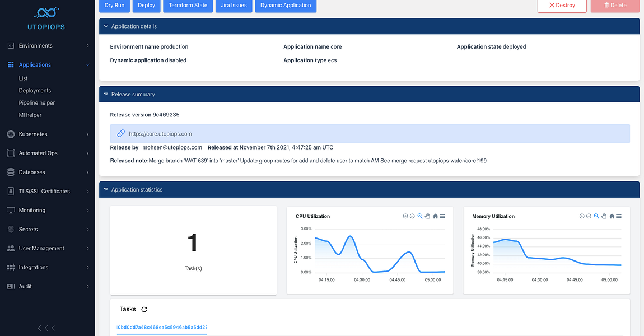The width and height of the screenshot is (644, 336).
Task: Expand the Monitoring menu chevron
Action: pos(87,210)
